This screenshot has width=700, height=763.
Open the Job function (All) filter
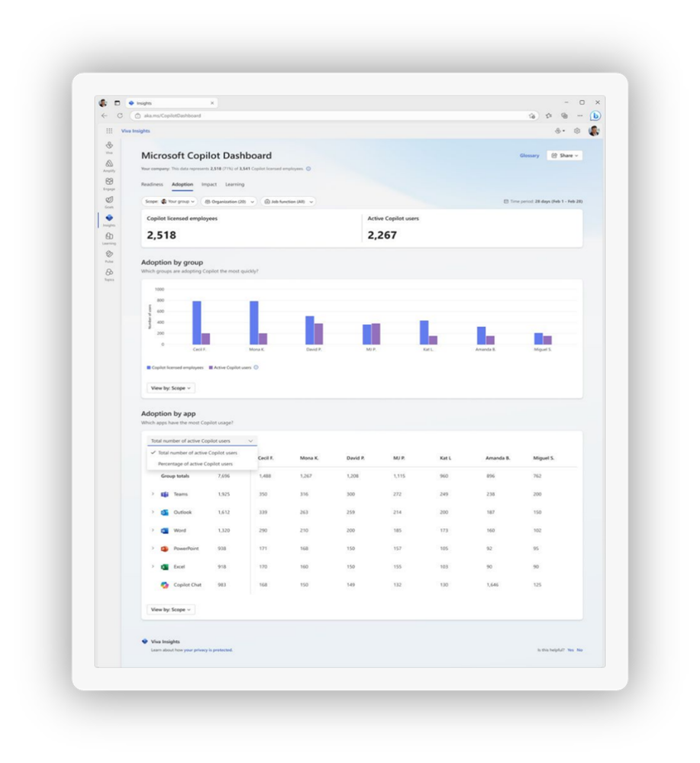[288, 202]
